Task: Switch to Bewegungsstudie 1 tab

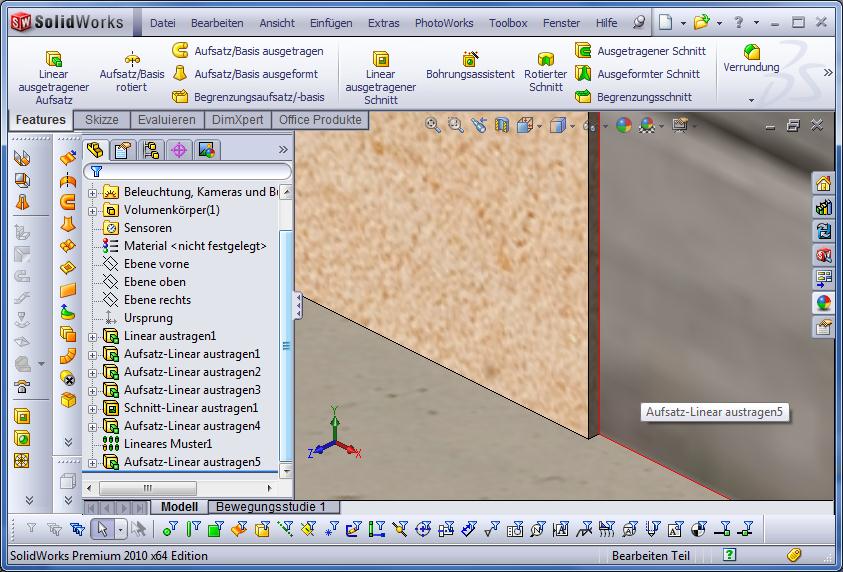Action: pyautogui.click(x=271, y=507)
